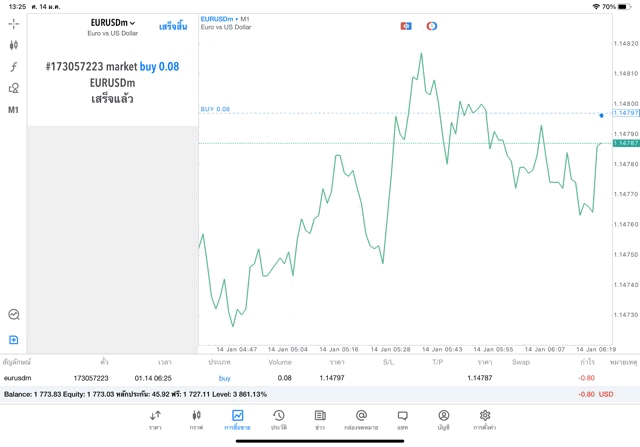Open the chart zoom/analysis icon
Viewport: 640px width, 447px height.
tap(14, 314)
